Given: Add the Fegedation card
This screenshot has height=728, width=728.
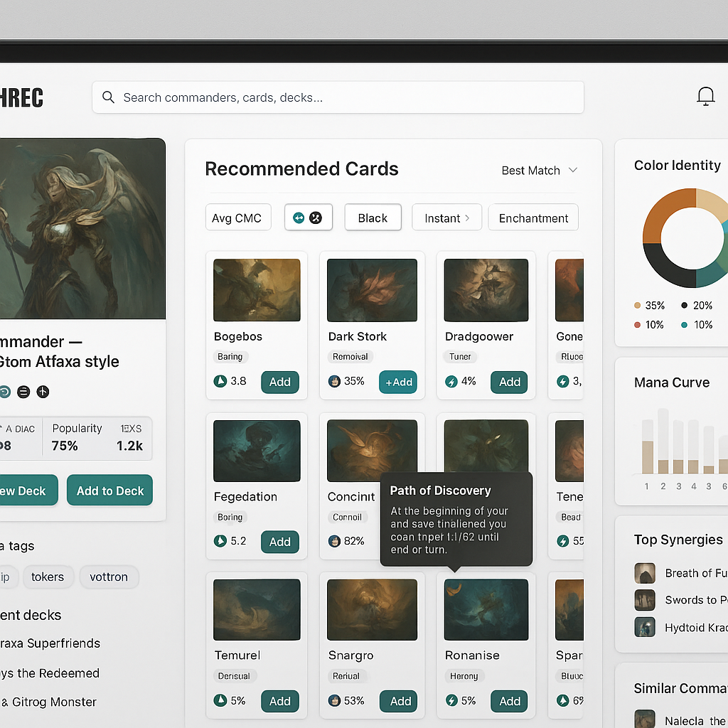Looking at the screenshot, I should (x=279, y=542).
